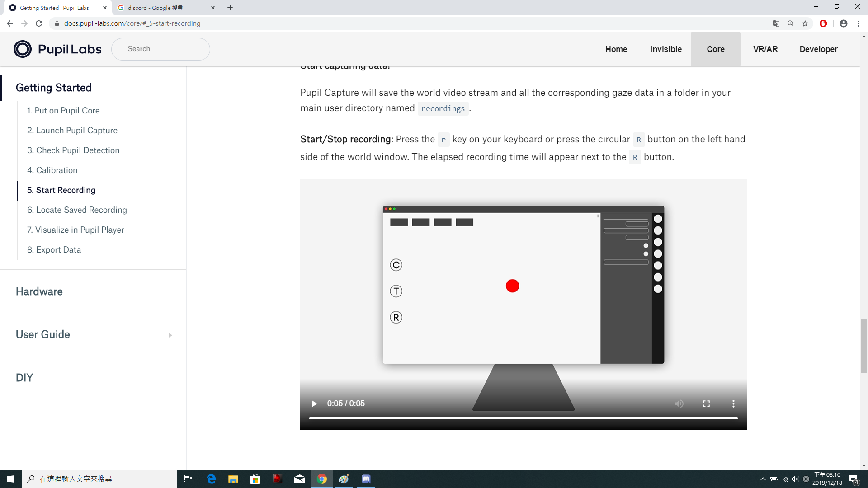
Task: Open the VR/AR nav item
Action: pos(765,49)
